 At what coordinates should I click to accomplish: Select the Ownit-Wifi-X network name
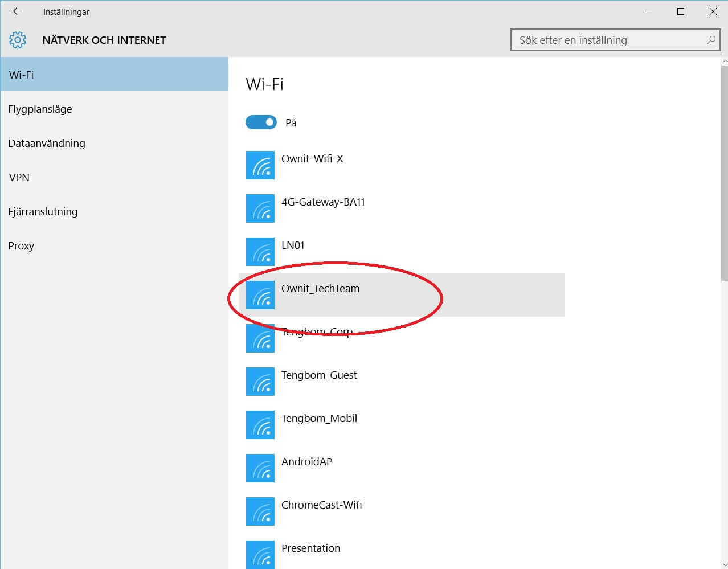pyautogui.click(x=312, y=158)
